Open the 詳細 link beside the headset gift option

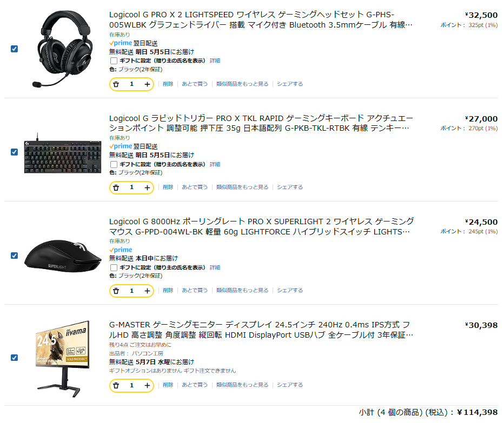coord(215,61)
